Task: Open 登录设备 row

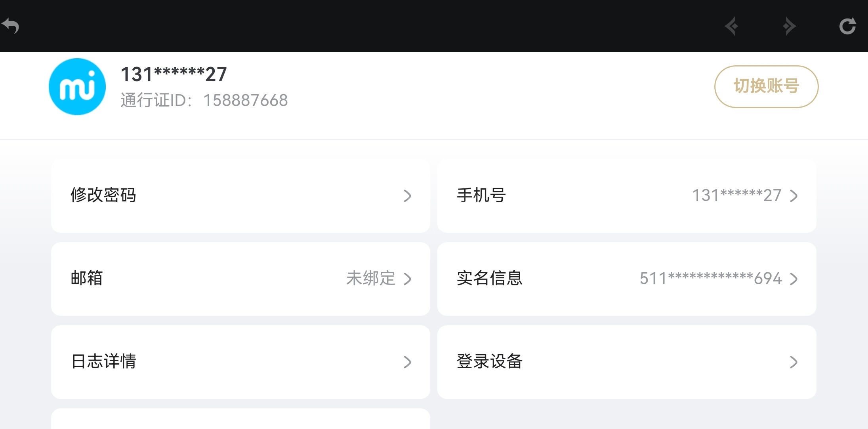Action: [x=627, y=362]
